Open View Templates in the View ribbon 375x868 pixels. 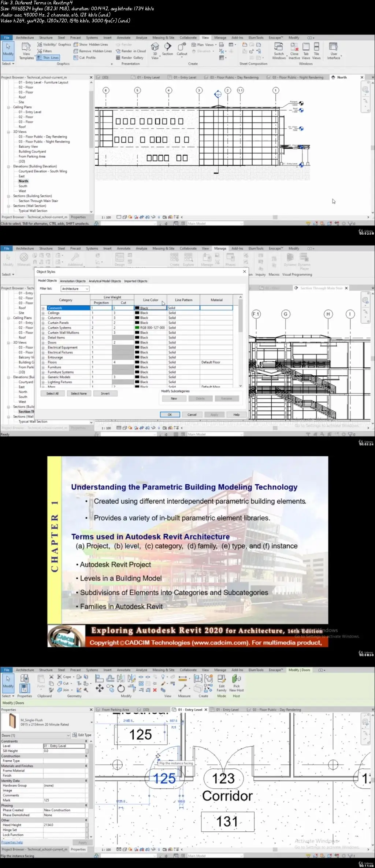click(26, 51)
